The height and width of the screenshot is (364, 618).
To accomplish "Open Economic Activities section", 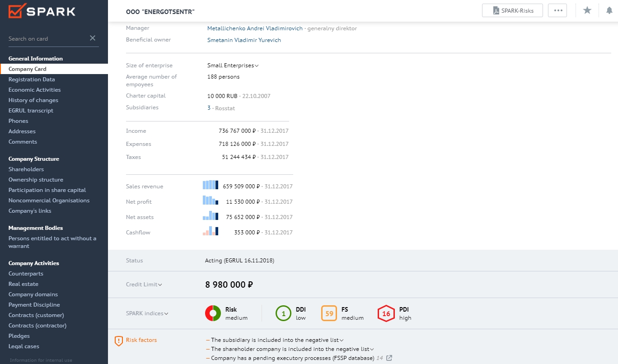I will [34, 90].
